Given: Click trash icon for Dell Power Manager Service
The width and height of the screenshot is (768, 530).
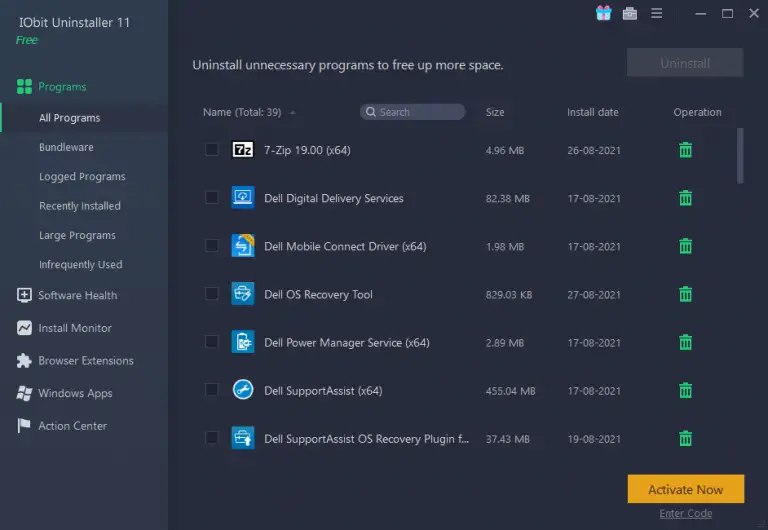Looking at the screenshot, I should [x=686, y=342].
